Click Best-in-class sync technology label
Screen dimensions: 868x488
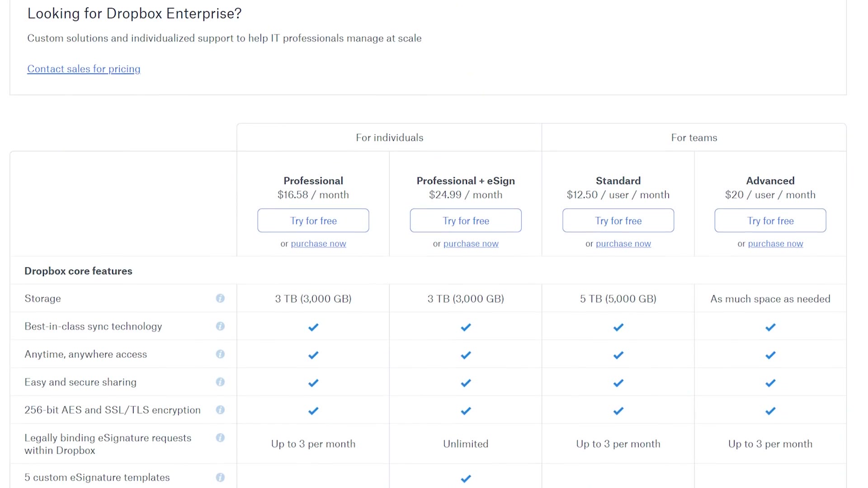click(x=93, y=326)
